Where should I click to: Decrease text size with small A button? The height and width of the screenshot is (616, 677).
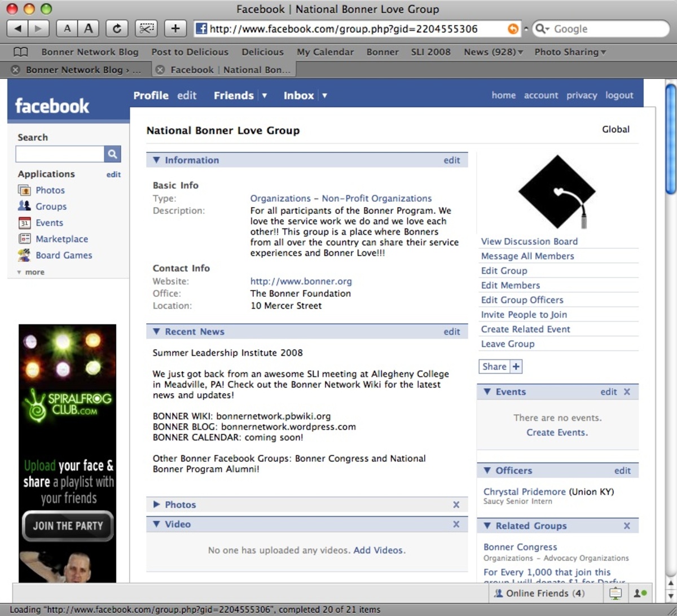pos(67,28)
